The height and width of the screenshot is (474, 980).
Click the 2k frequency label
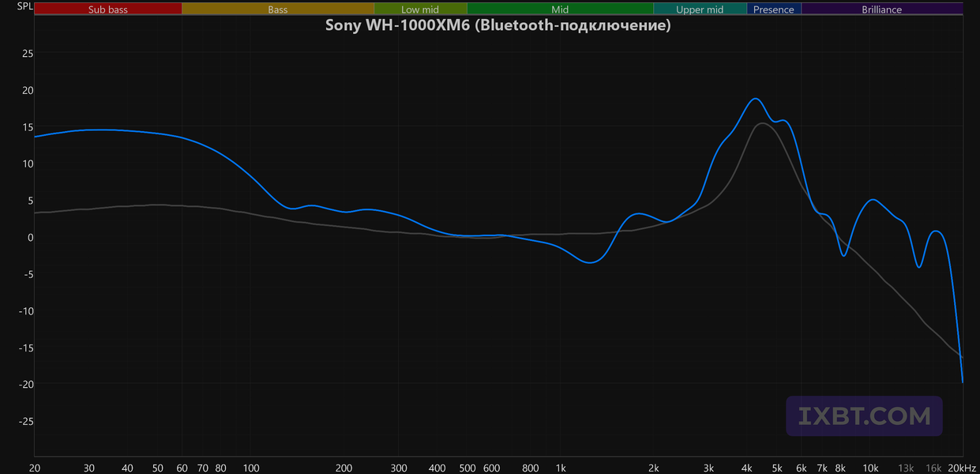click(x=654, y=468)
